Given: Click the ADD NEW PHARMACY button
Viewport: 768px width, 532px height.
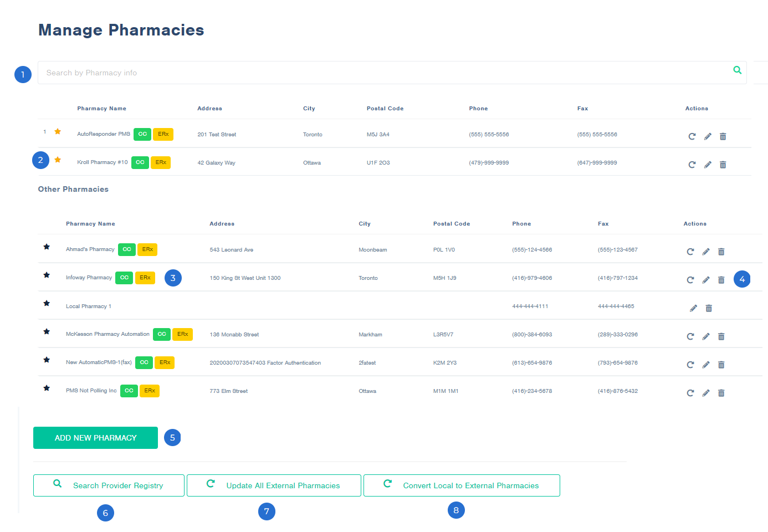Looking at the screenshot, I should point(95,438).
